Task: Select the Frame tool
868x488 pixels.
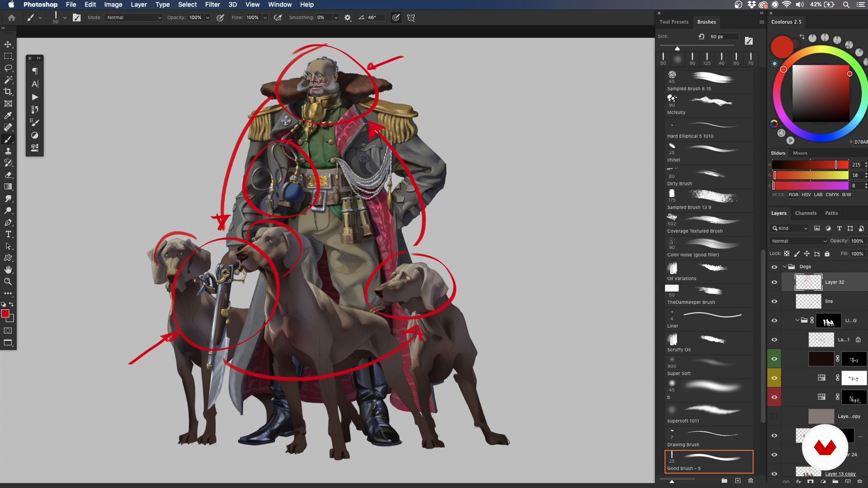Action: (8, 103)
